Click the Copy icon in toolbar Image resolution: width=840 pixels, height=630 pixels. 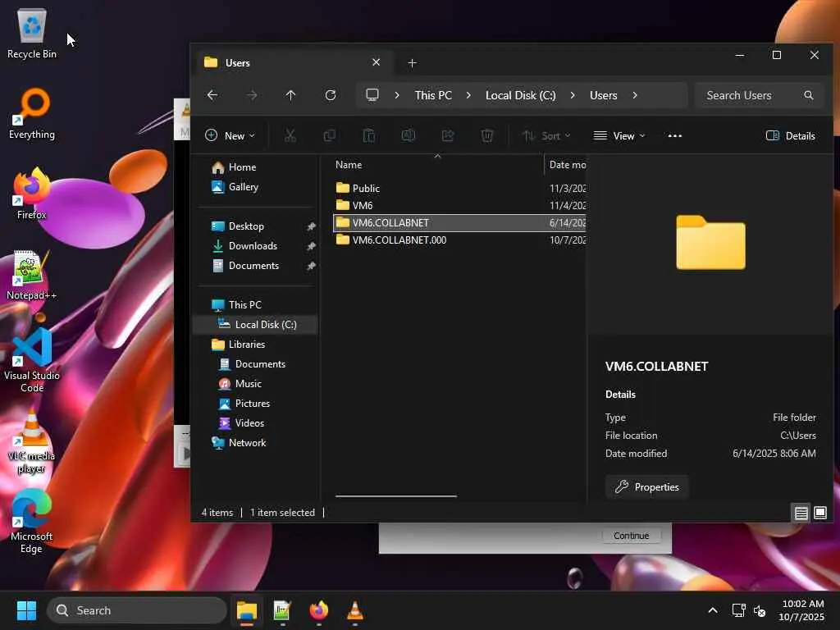coord(330,136)
